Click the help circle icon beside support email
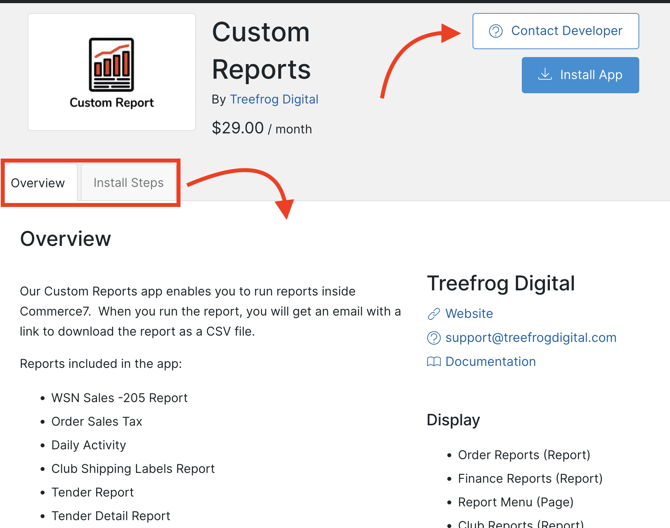The width and height of the screenshot is (670, 528). pyautogui.click(x=434, y=338)
